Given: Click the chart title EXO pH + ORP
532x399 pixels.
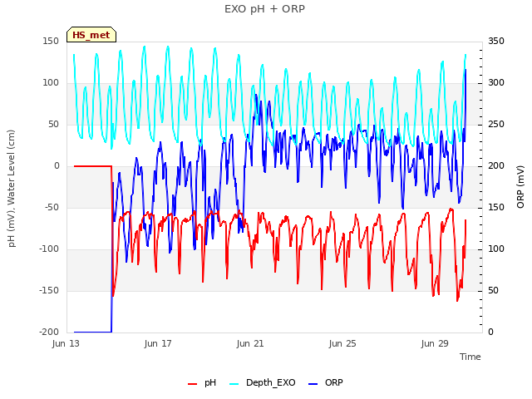Looking at the screenshot, I should (264, 9).
